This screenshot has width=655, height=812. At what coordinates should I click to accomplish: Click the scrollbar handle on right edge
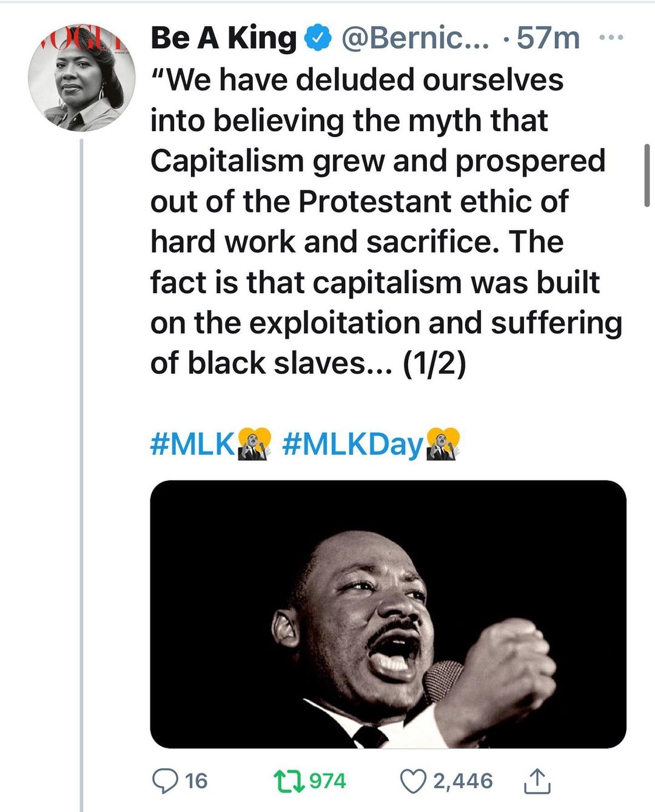(647, 175)
